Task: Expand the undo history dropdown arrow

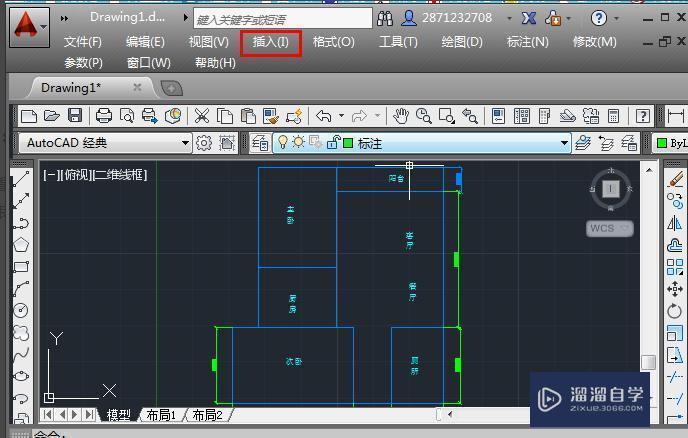Action: pyautogui.click(x=341, y=116)
